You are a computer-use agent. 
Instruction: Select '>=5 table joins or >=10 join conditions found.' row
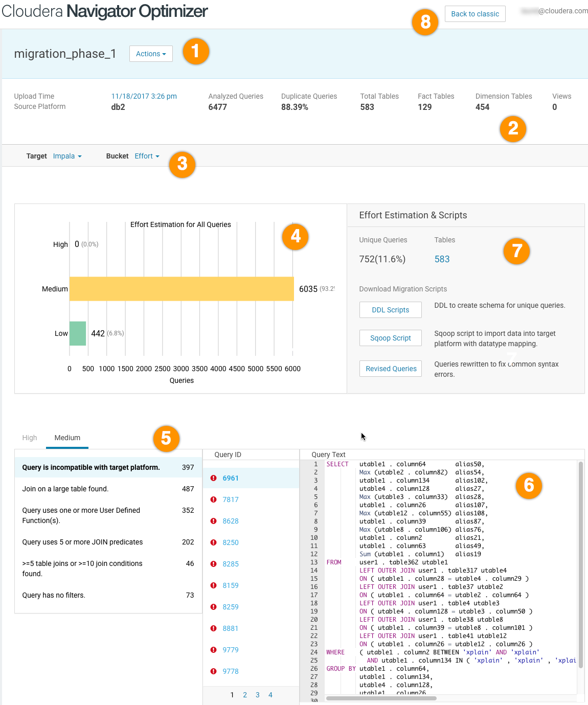point(108,568)
